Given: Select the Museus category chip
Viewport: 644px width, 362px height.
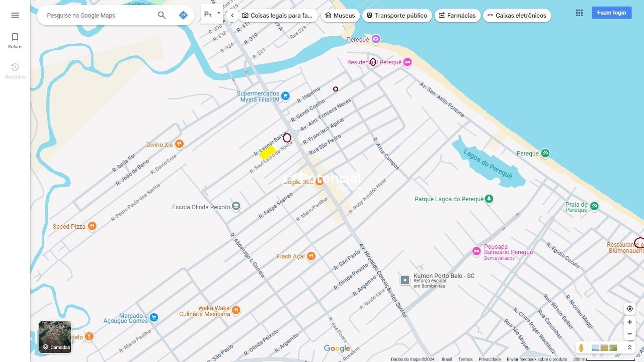Looking at the screenshot, I should tap(340, 16).
